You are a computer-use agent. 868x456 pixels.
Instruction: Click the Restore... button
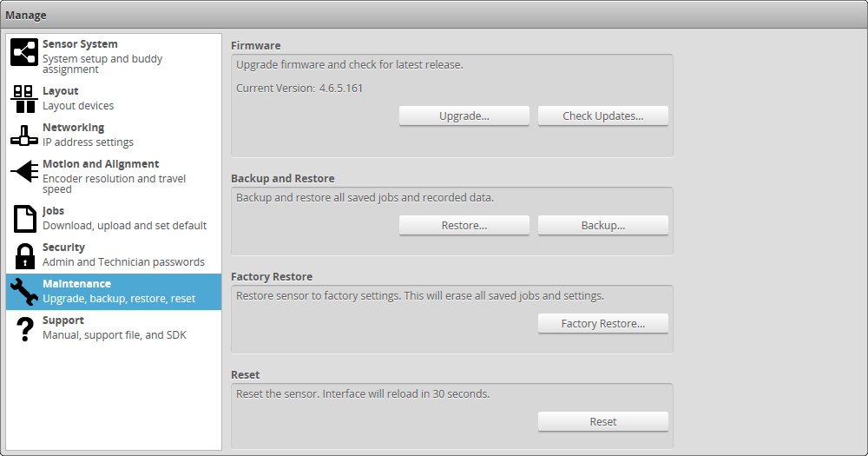tap(464, 226)
